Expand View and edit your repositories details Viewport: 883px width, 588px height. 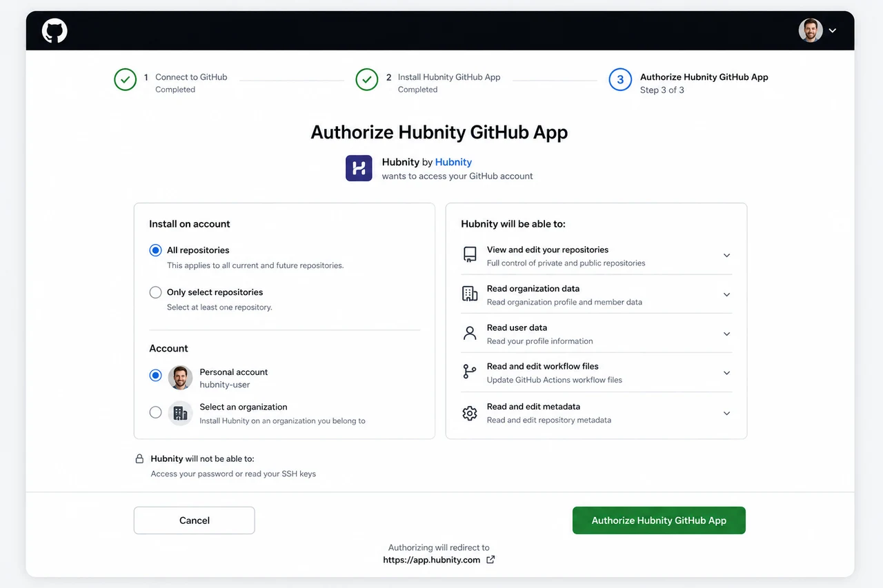tap(726, 256)
